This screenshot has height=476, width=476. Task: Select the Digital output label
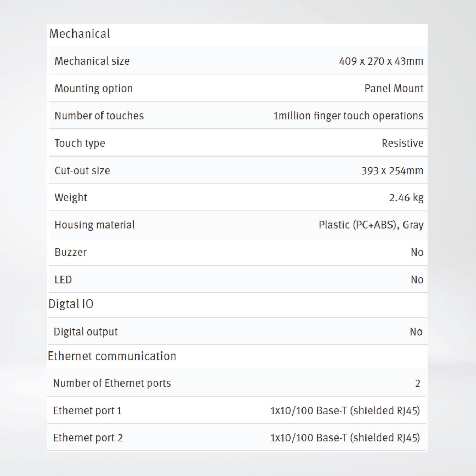coord(86,332)
